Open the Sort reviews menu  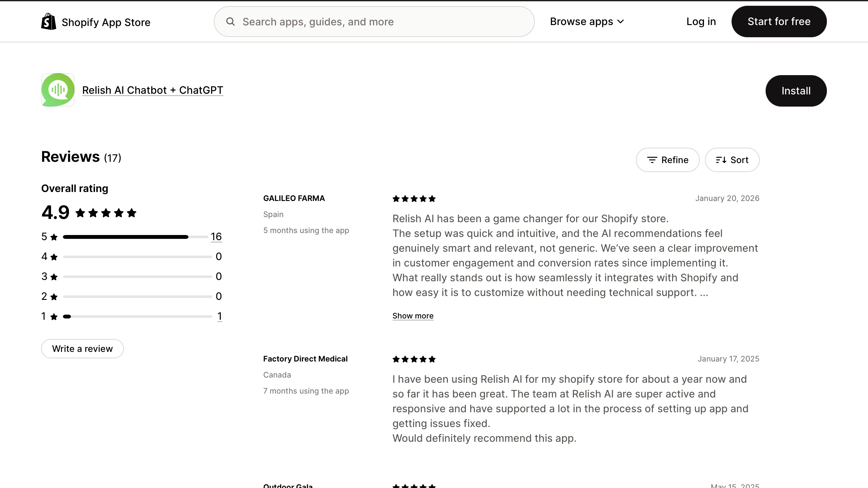pos(732,160)
